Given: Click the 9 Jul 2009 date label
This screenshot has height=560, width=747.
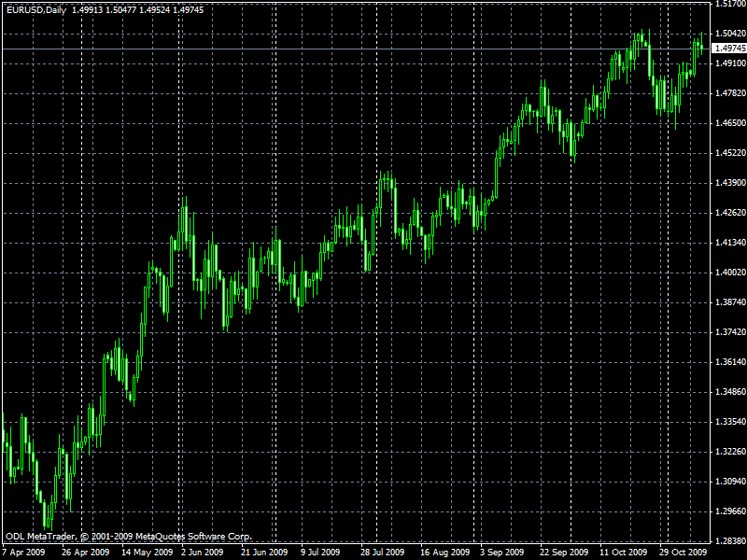Looking at the screenshot, I should [x=320, y=553].
